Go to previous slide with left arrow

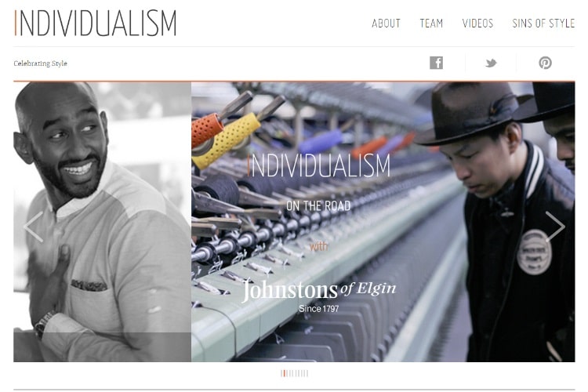[34, 227]
